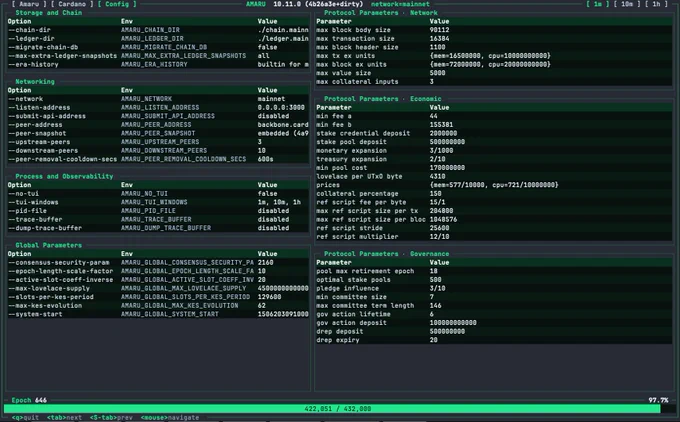Select the optimal stake pools parameter

coord(353,280)
